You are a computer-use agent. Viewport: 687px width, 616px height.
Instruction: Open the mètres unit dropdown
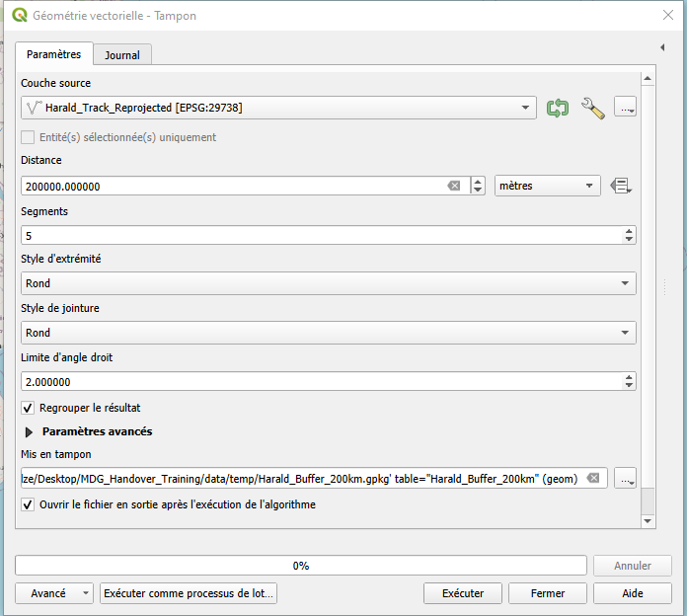[548, 186]
